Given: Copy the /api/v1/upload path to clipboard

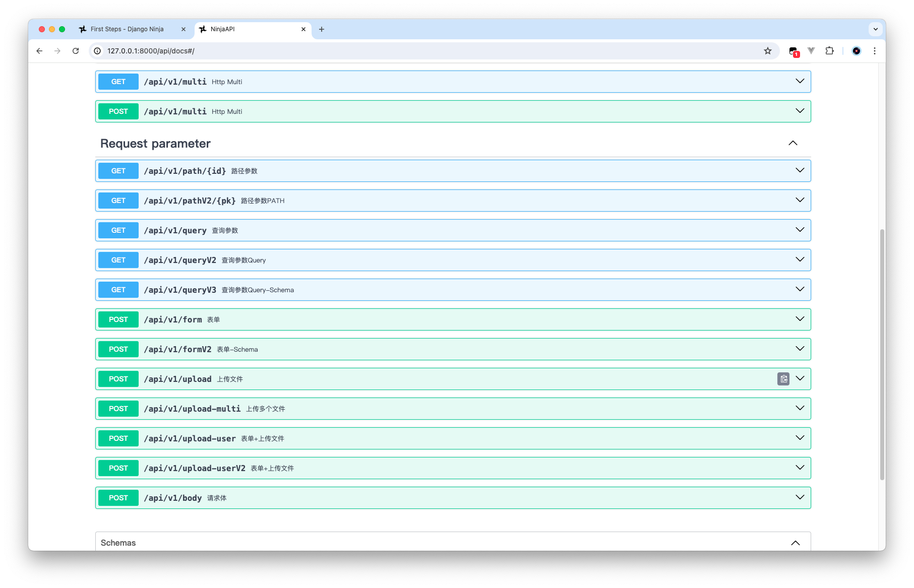Looking at the screenshot, I should pos(783,379).
